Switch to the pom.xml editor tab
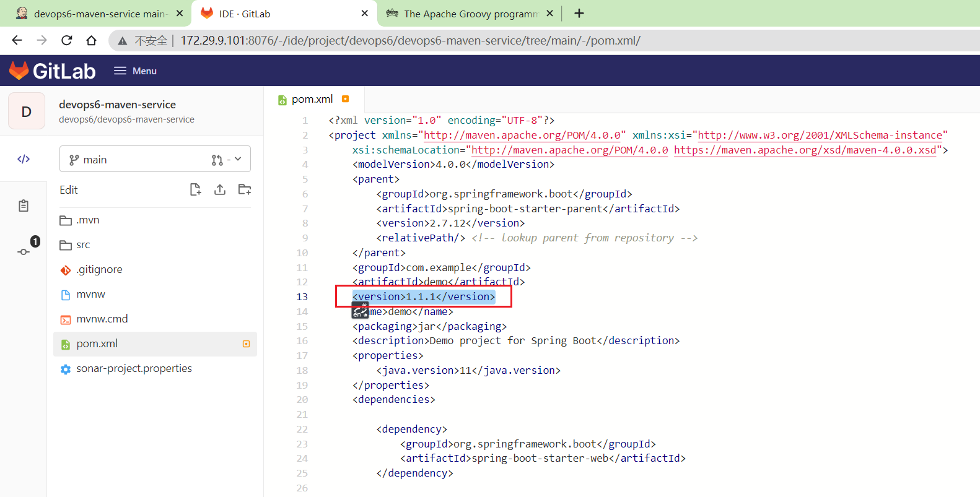This screenshot has height=497, width=980. point(313,99)
